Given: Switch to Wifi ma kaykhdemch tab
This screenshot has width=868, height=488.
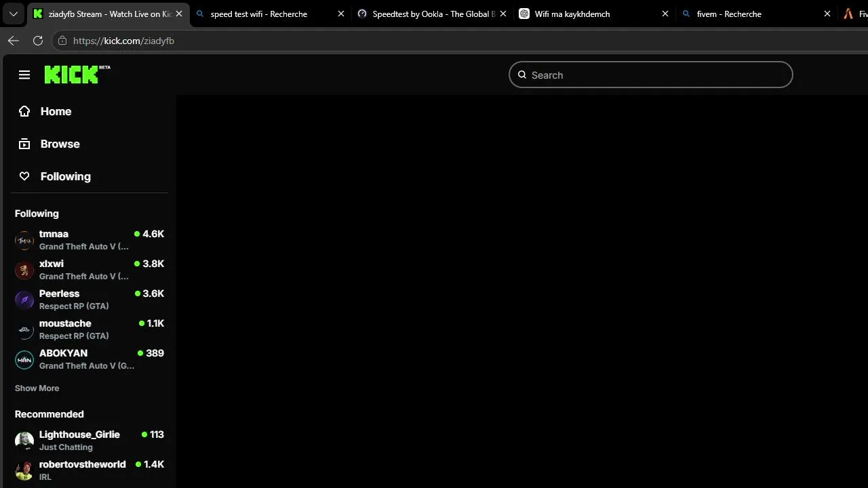Looking at the screenshot, I should (x=595, y=14).
